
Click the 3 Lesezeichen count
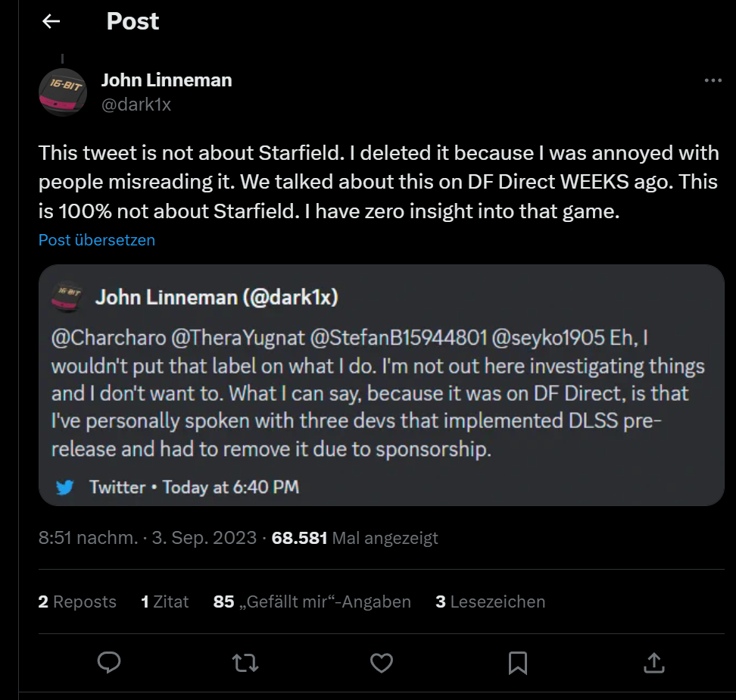coord(490,602)
